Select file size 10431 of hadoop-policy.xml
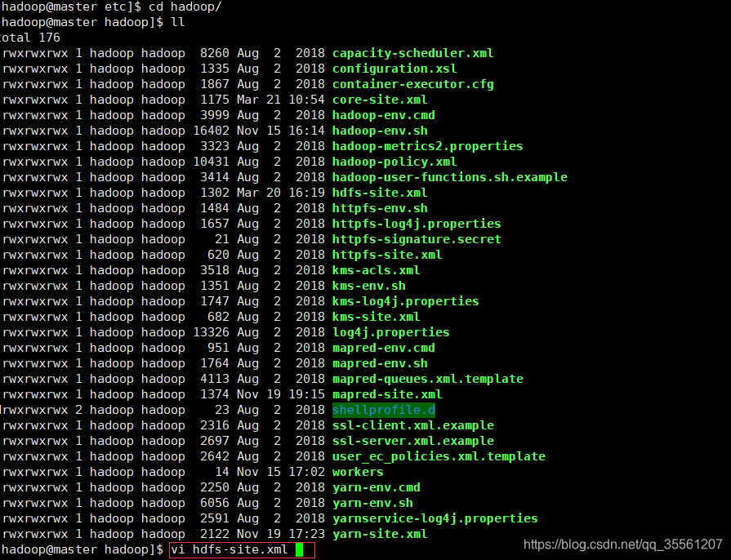The height and width of the screenshot is (560, 731). [x=211, y=162]
